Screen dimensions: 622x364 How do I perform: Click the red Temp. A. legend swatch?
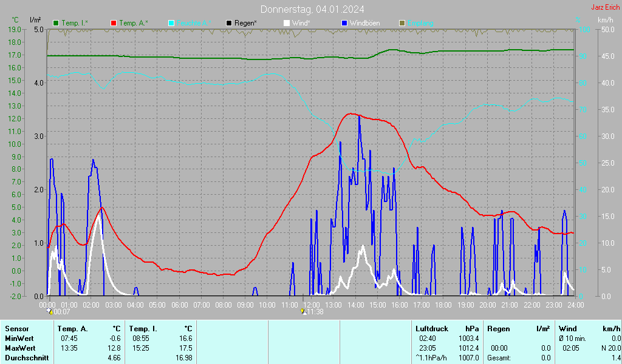(114, 23)
